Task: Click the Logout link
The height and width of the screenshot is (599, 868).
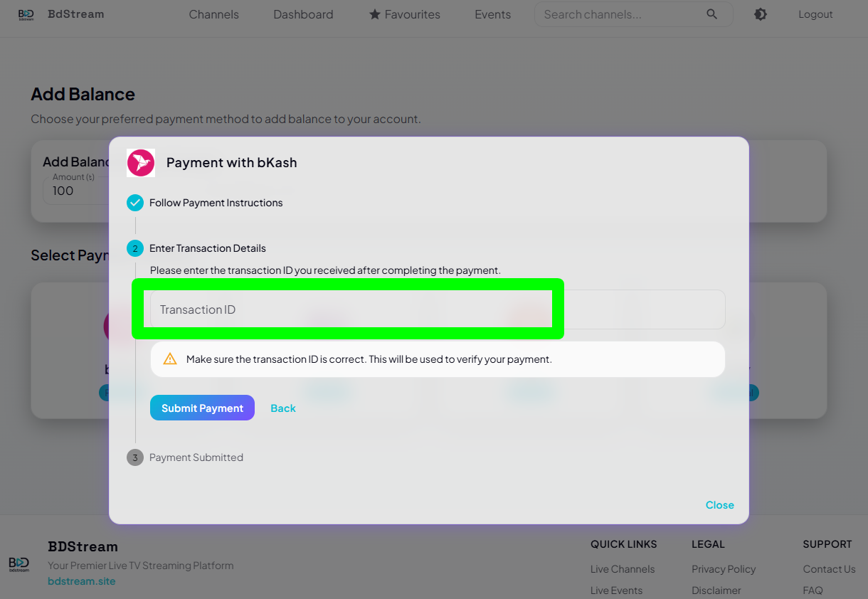Action: 815,14
